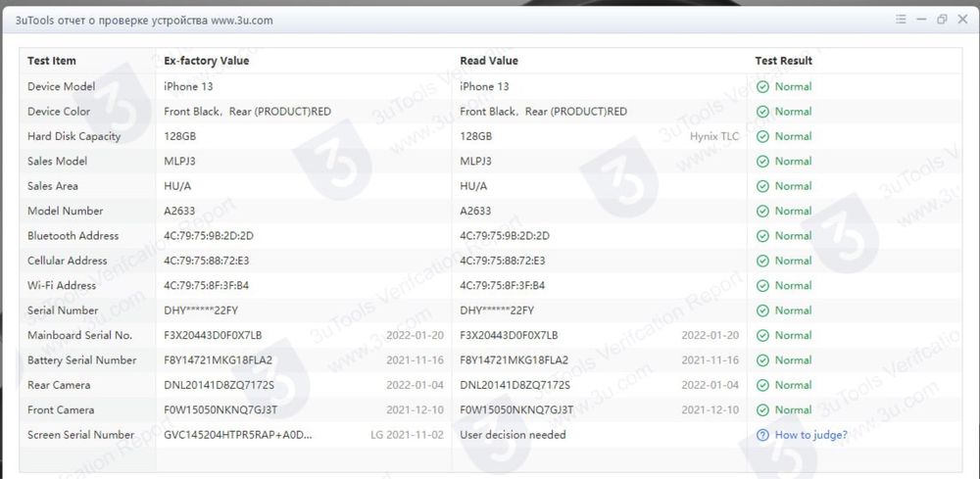Click the 'Test Item' column header
980x479 pixels.
(x=52, y=61)
